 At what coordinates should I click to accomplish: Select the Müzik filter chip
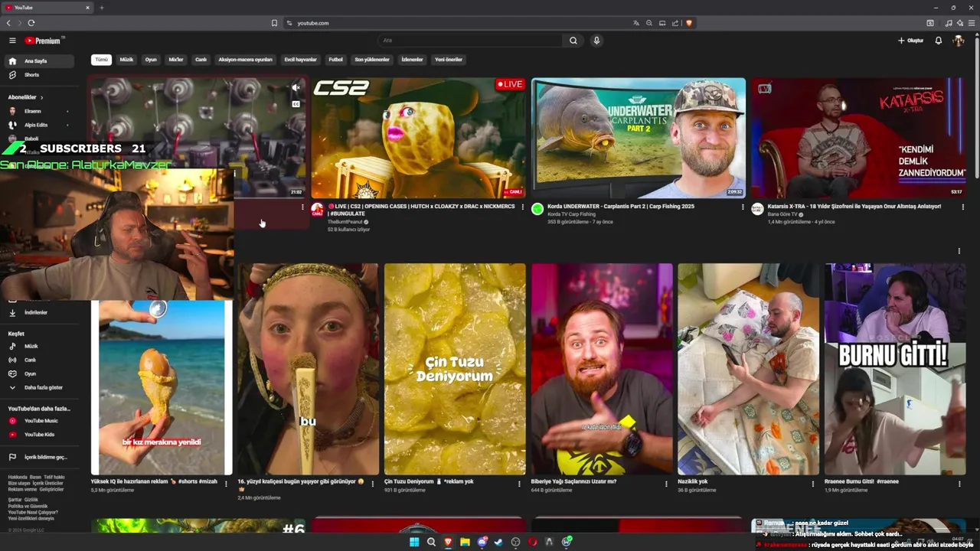point(126,60)
